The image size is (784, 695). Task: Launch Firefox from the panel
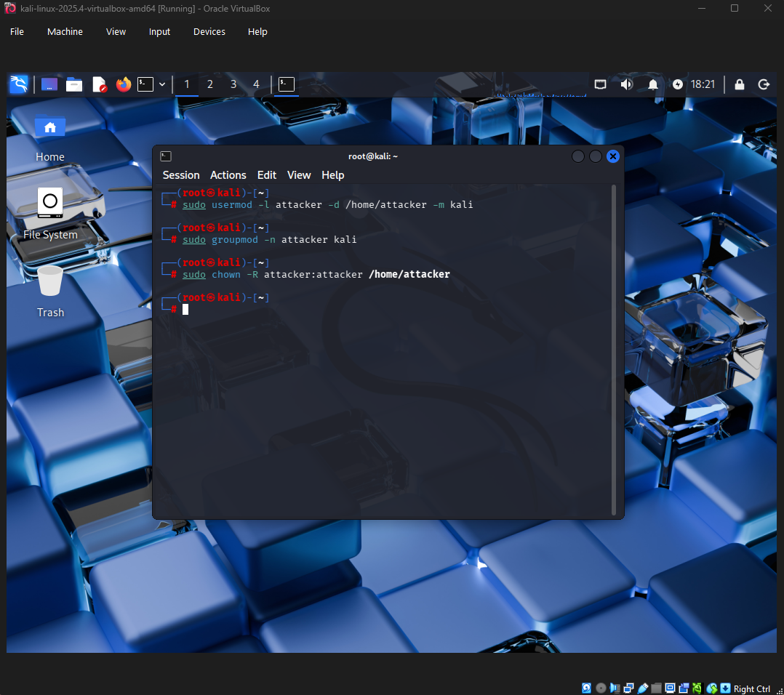(x=123, y=84)
